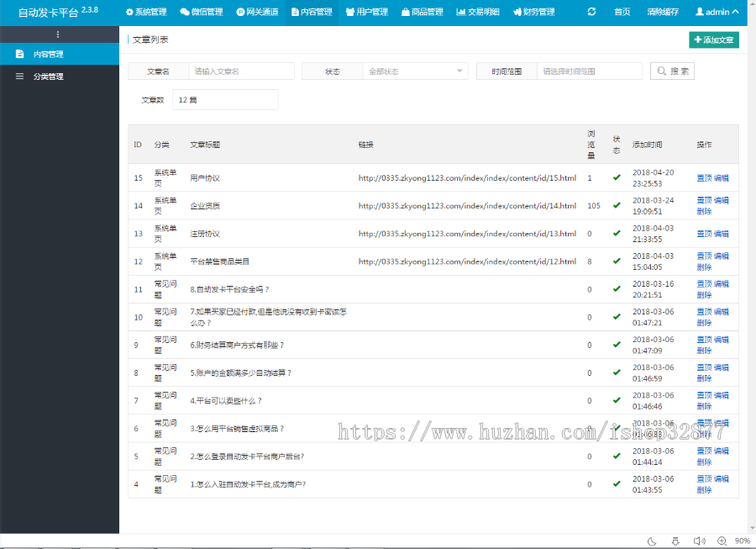Toggle status checkmark for article ID 15
Image resolution: width=756 pixels, height=549 pixels.
[x=617, y=177]
